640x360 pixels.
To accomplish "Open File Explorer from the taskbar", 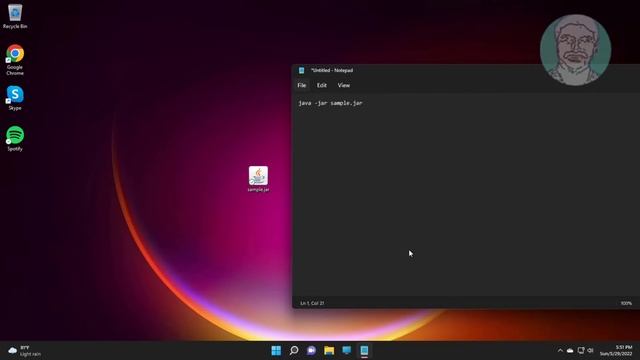I will pyautogui.click(x=329, y=350).
